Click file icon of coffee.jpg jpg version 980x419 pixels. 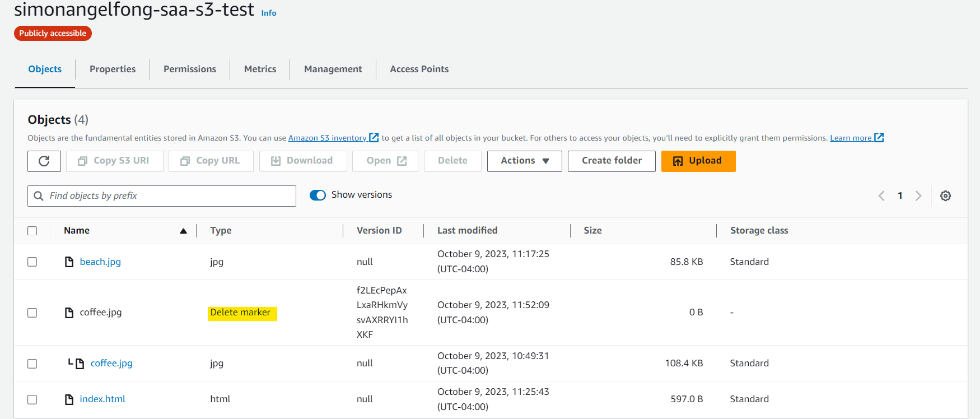click(x=80, y=364)
